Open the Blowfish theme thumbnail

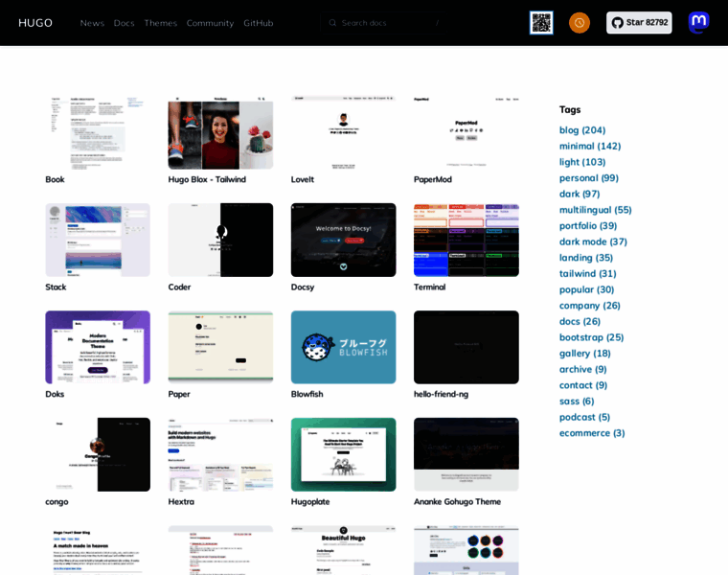[x=344, y=348]
